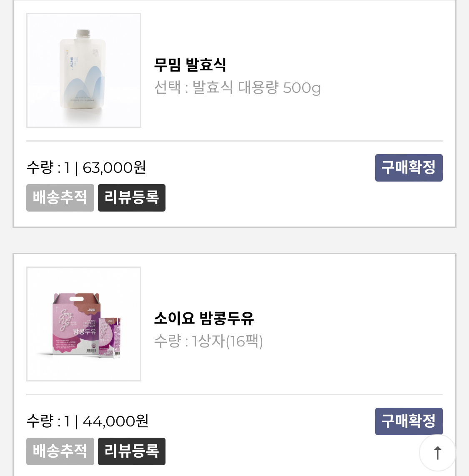This screenshot has width=469, height=476.
Task: Click 수량 : 1 label beside 44,000원
Action: (48, 421)
